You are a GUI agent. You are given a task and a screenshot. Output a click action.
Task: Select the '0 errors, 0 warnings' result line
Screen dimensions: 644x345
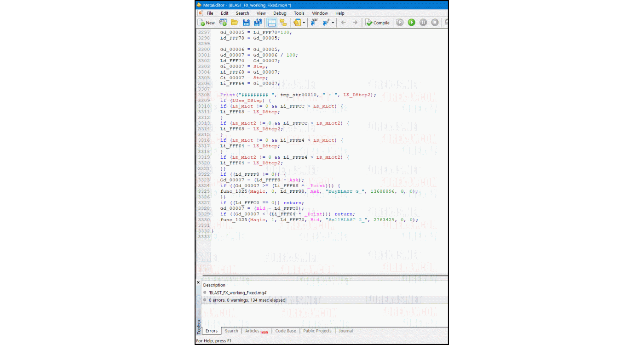247,299
